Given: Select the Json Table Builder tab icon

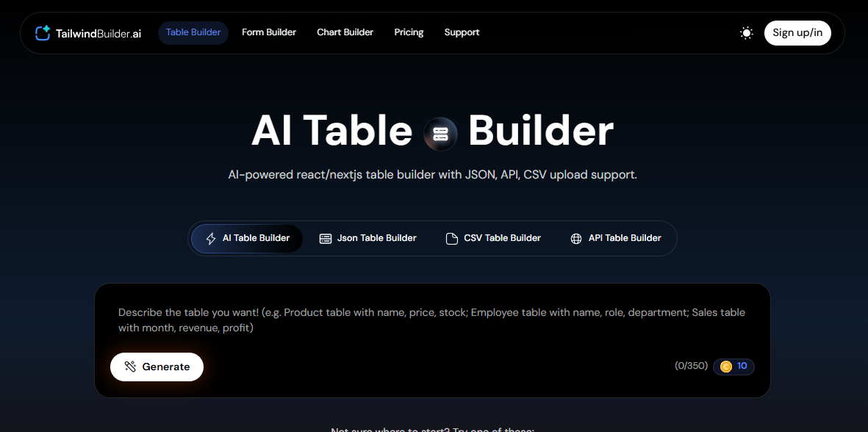Looking at the screenshot, I should tap(326, 239).
